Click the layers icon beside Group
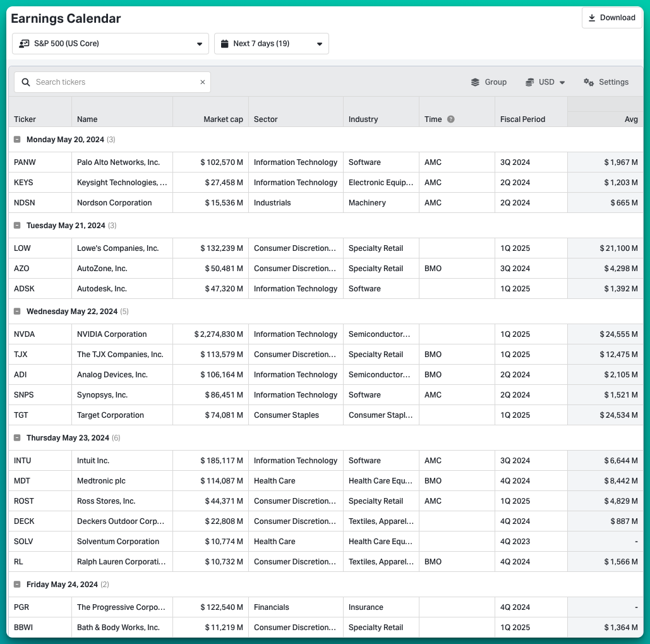The image size is (650, 644). click(x=475, y=82)
